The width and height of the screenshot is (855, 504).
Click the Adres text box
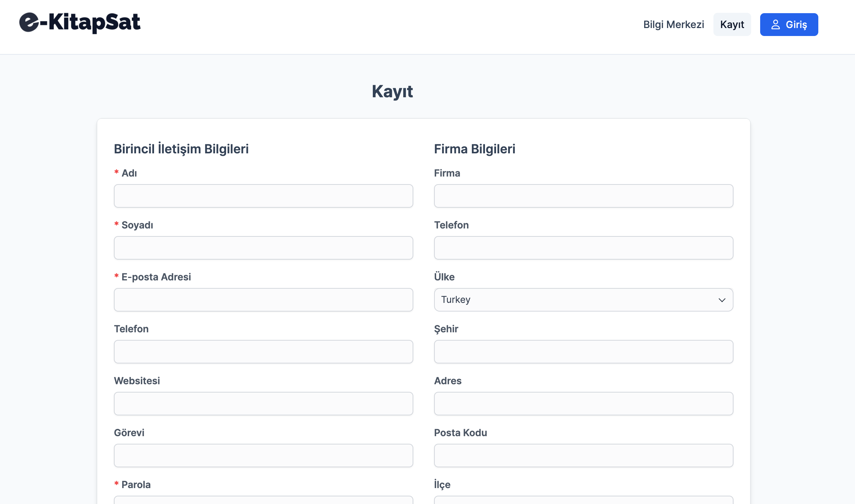(x=583, y=404)
